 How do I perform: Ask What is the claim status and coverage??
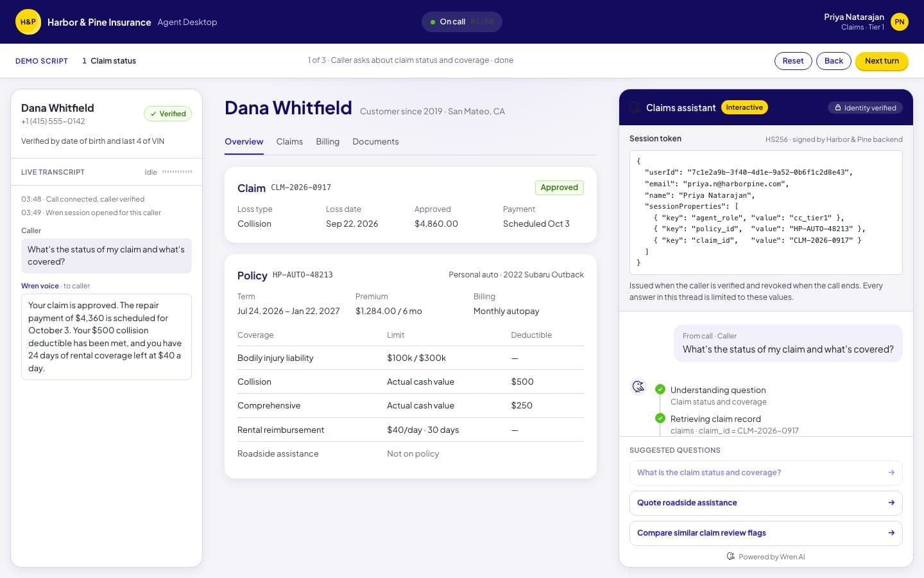point(766,473)
